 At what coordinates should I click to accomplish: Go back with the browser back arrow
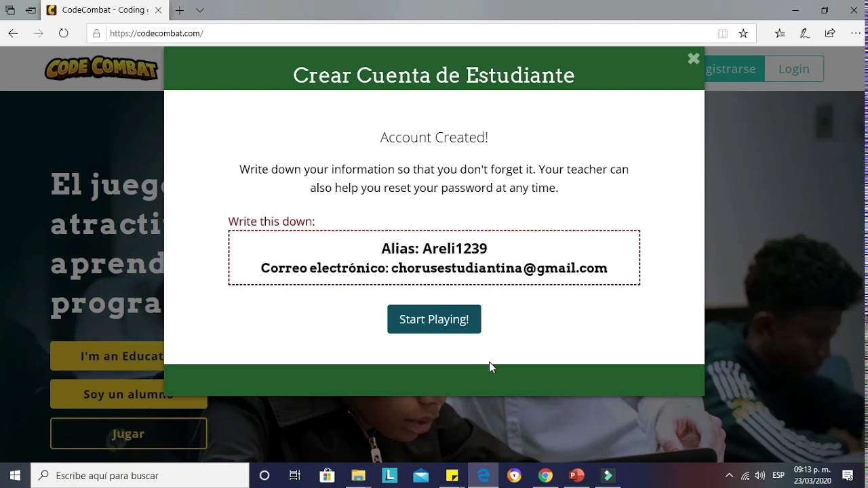(x=13, y=33)
